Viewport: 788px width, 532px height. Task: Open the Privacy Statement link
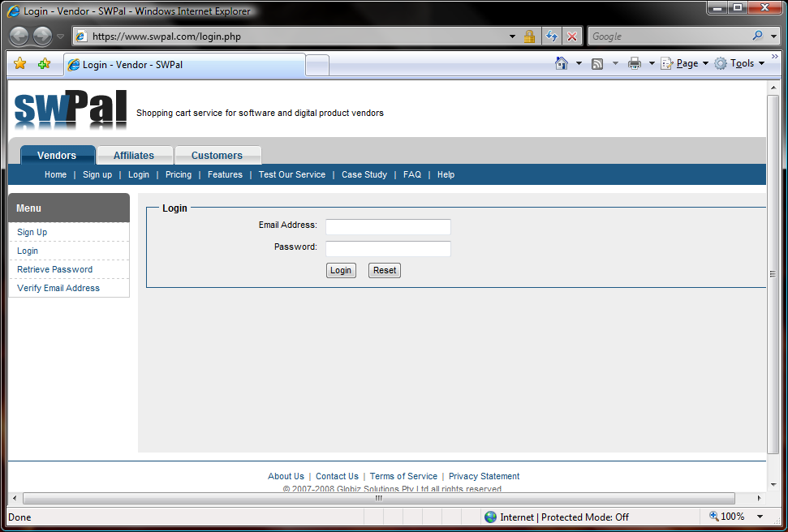(x=484, y=476)
